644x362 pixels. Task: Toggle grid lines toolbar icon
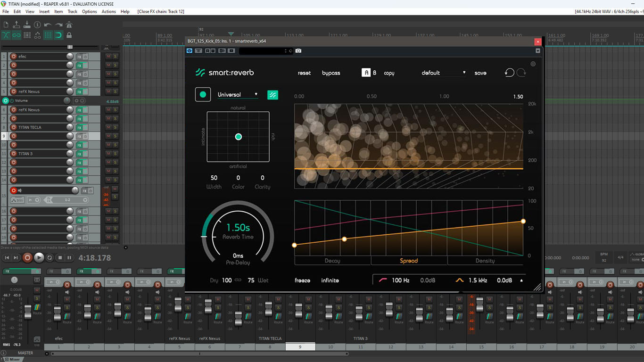48,35
